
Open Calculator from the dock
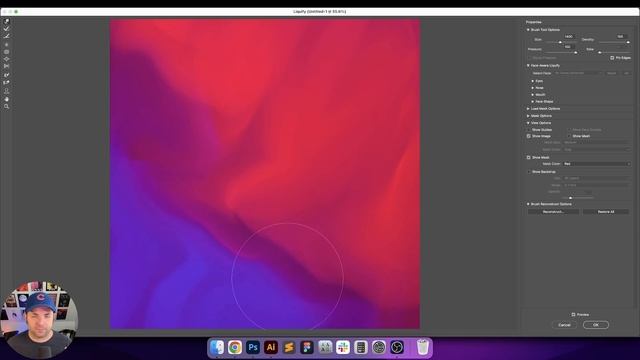tap(361, 347)
